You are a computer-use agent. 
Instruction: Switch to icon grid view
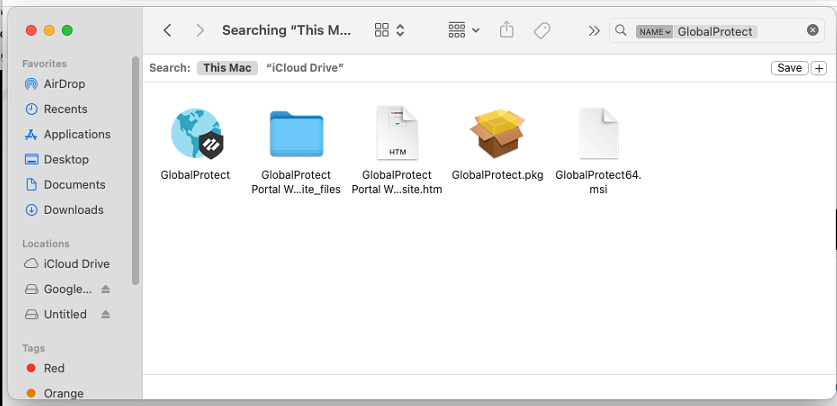[x=382, y=30]
